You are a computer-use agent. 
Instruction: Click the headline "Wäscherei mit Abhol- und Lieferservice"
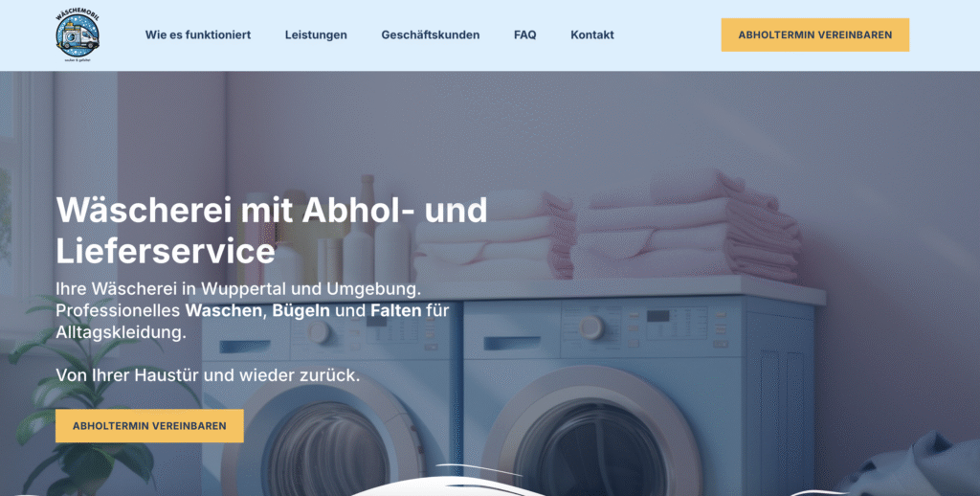(x=271, y=230)
